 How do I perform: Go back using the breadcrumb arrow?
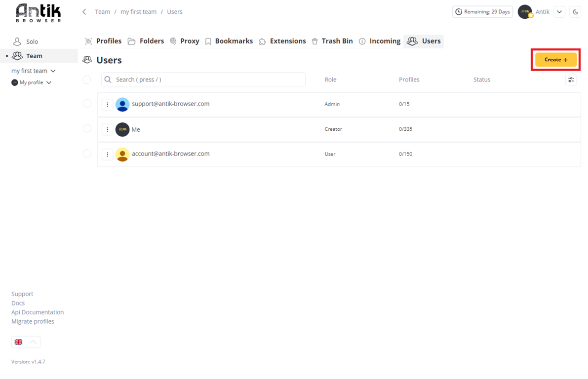[84, 12]
